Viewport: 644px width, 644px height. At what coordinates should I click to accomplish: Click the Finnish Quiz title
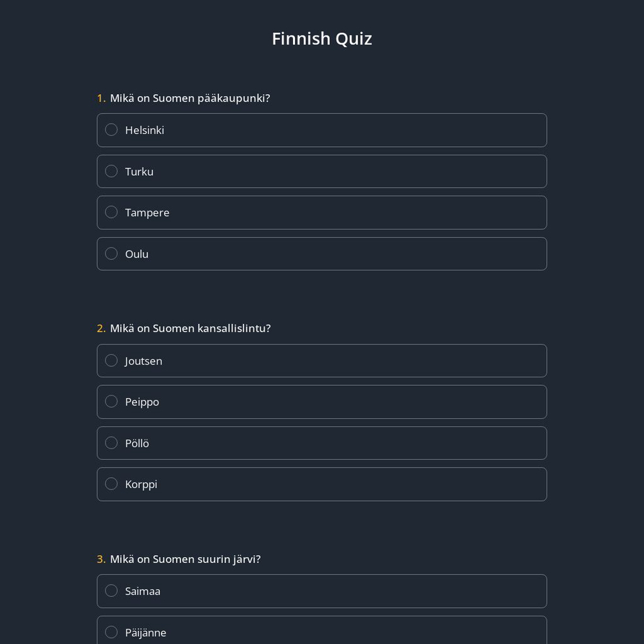point(322,39)
